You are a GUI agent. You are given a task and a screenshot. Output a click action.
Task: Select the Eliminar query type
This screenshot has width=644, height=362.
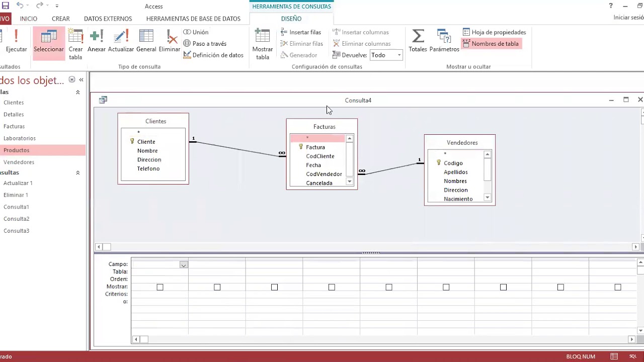pyautogui.click(x=169, y=41)
